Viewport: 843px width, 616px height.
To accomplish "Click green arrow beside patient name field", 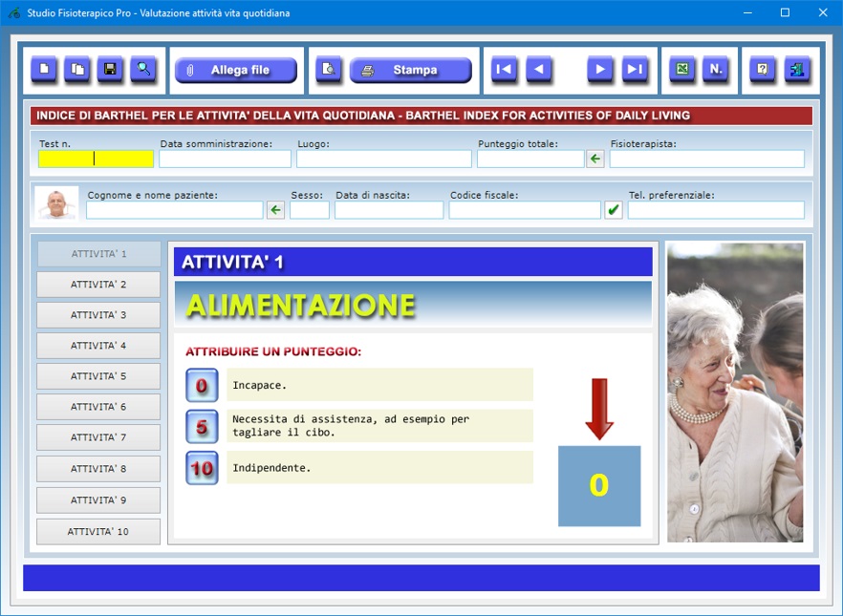I will 276,210.
